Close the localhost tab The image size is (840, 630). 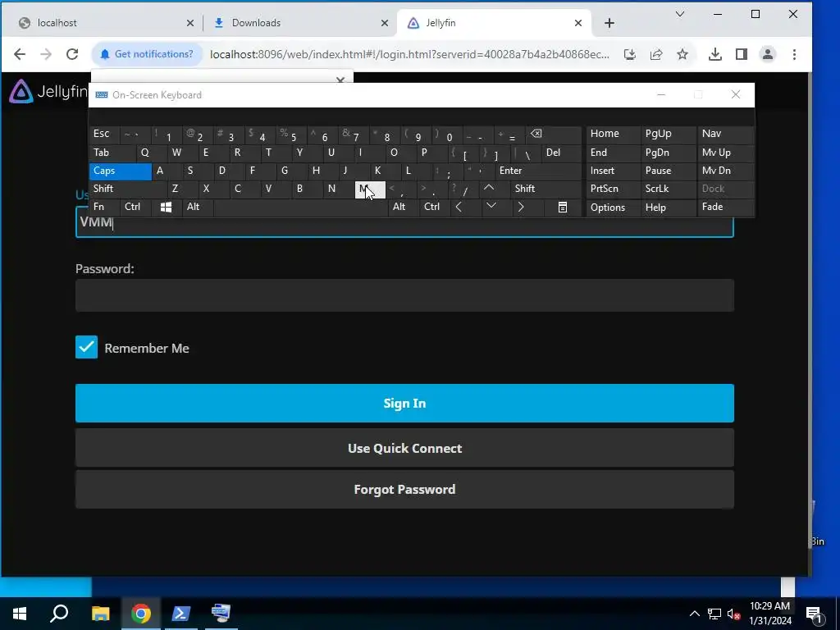coord(190,23)
